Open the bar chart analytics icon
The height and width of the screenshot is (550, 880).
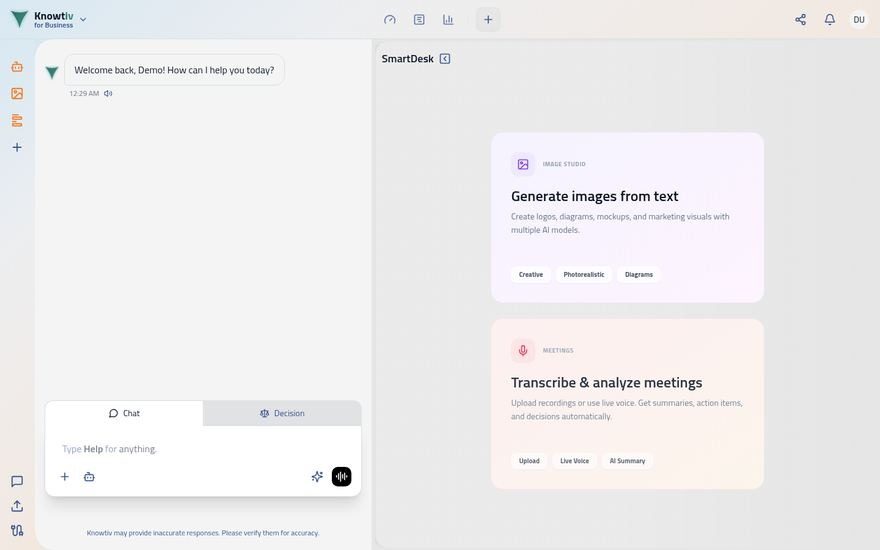[448, 20]
